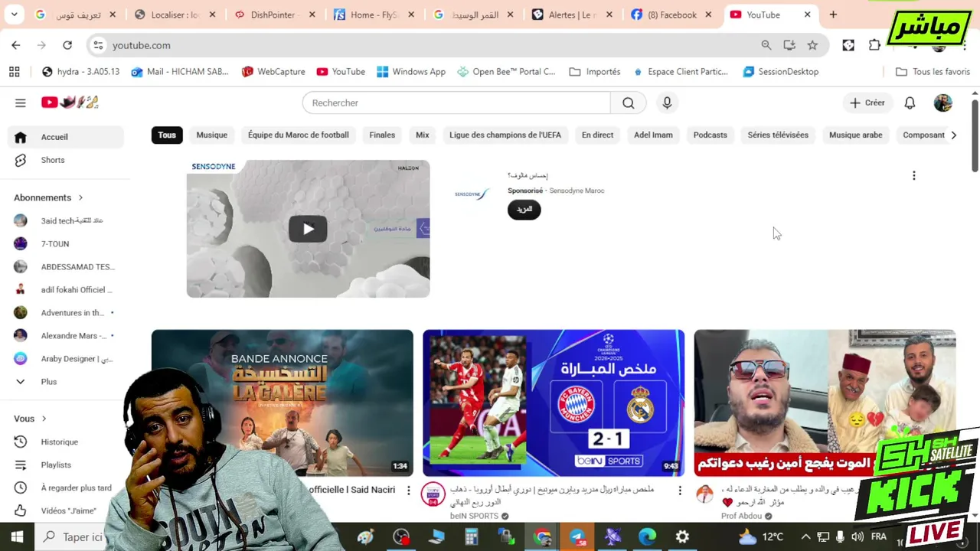Open options for beIN SPORTS video

click(x=679, y=490)
